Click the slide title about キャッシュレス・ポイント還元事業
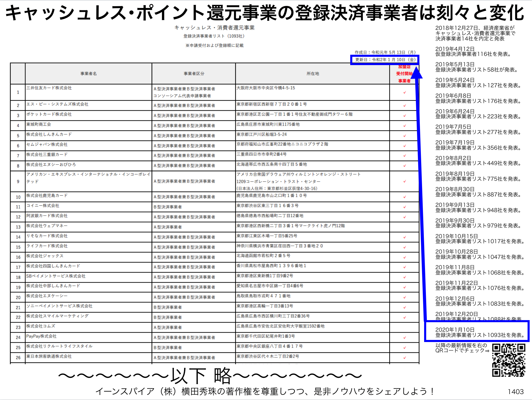 [265, 13]
